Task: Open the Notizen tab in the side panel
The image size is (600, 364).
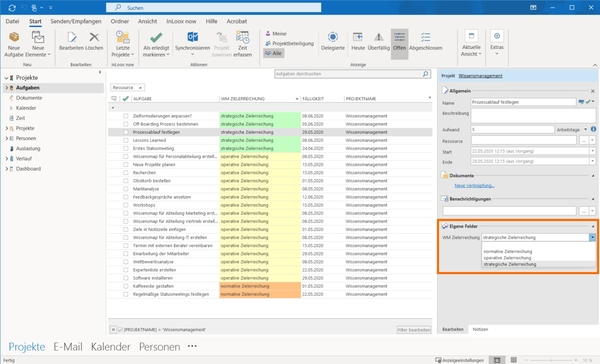Action: (480, 329)
